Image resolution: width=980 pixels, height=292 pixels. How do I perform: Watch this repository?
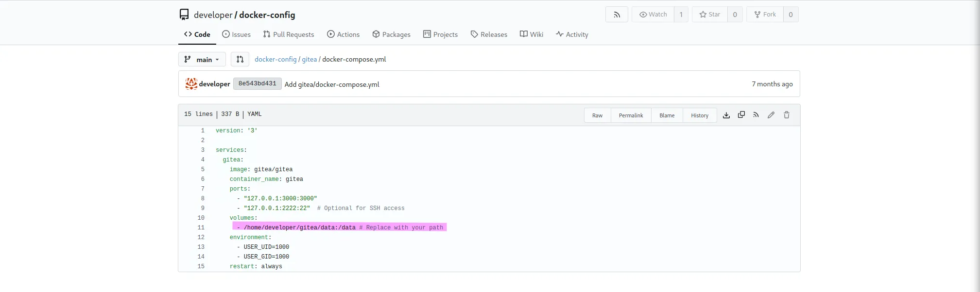653,15
